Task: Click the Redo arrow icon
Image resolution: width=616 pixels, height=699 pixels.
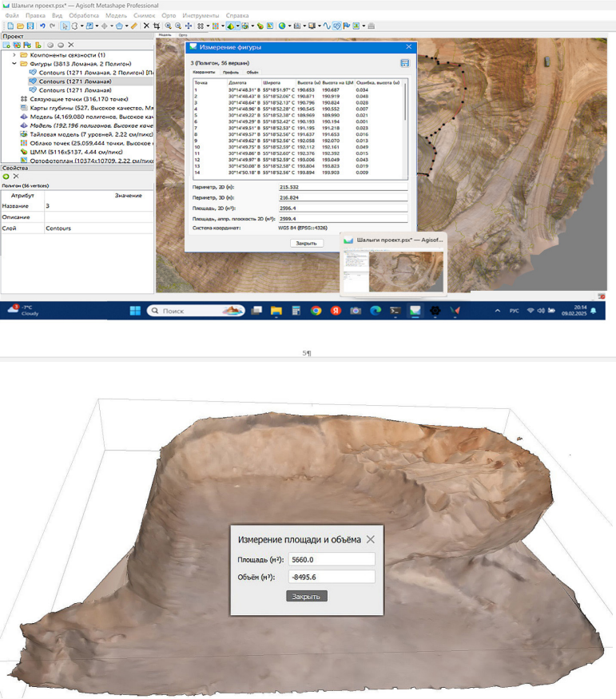Action: (x=52, y=26)
